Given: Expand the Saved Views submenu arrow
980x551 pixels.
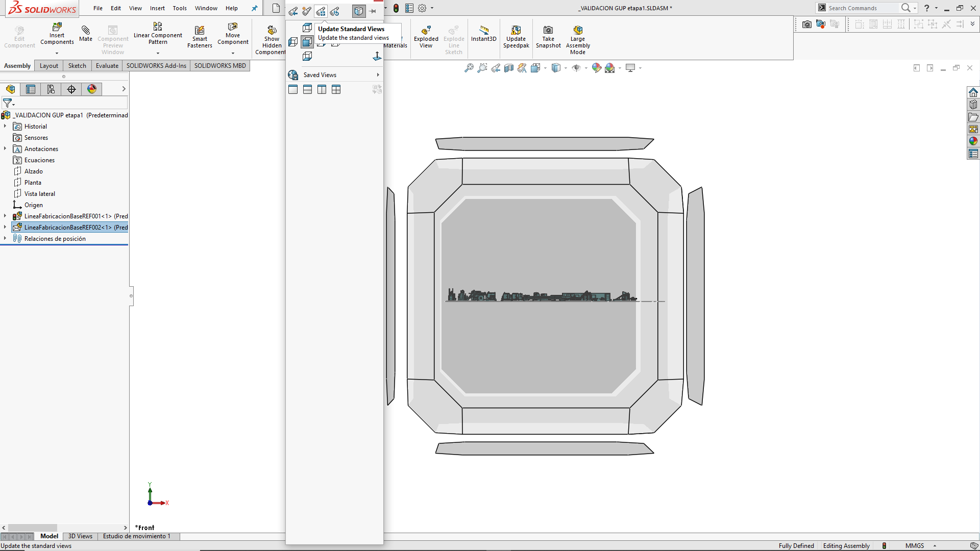Looking at the screenshot, I should coord(378,75).
